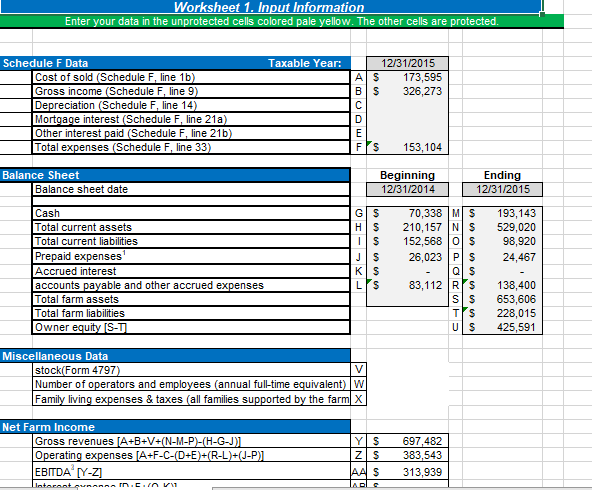Click the Operating expenses formula label
The image size is (592, 490).
click(x=149, y=455)
